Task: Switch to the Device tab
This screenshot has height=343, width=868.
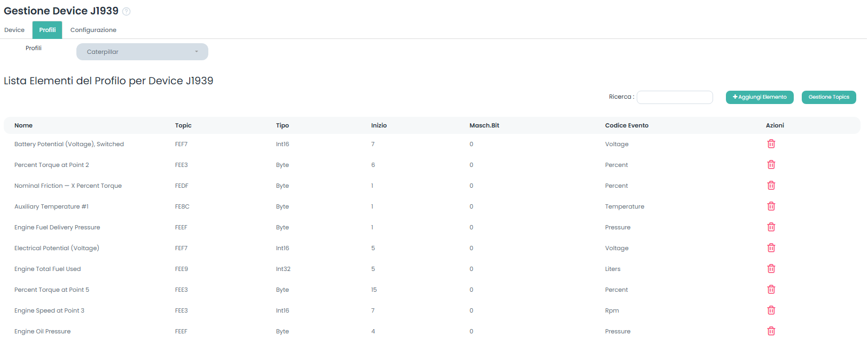Action: (x=14, y=30)
